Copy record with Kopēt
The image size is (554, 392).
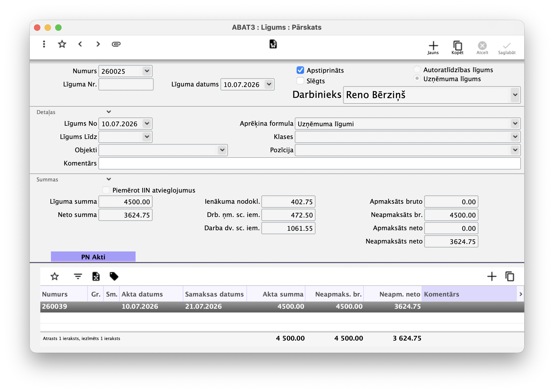pos(457,48)
